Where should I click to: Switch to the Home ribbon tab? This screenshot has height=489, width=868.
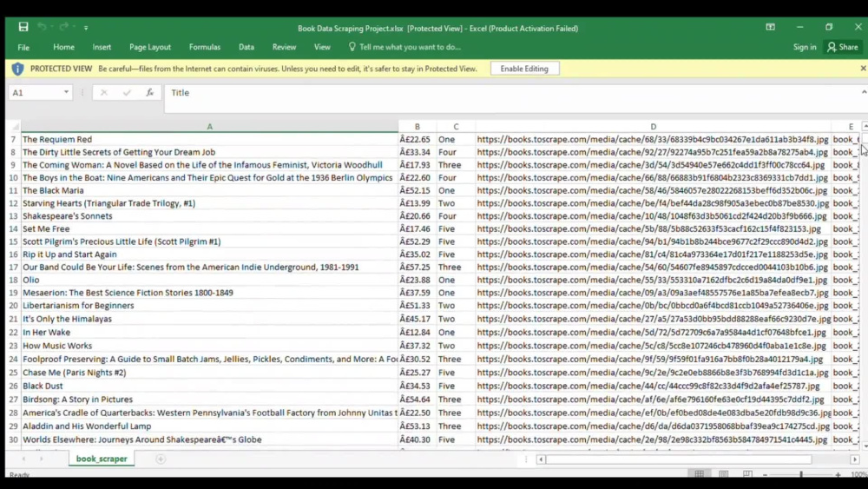[63, 47]
